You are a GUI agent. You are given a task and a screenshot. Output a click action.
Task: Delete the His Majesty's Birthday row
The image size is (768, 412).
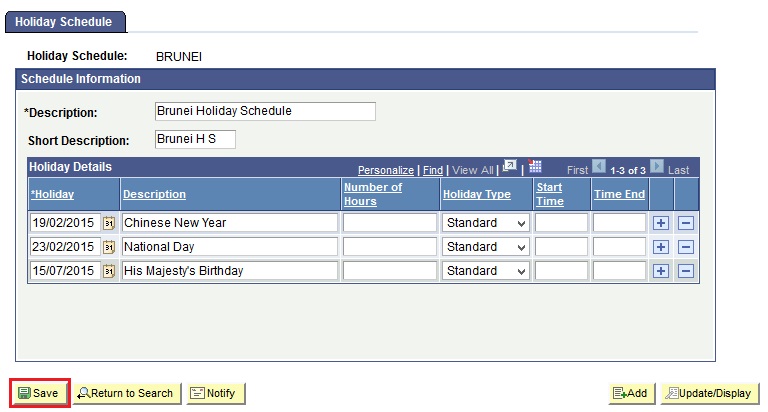(686, 271)
